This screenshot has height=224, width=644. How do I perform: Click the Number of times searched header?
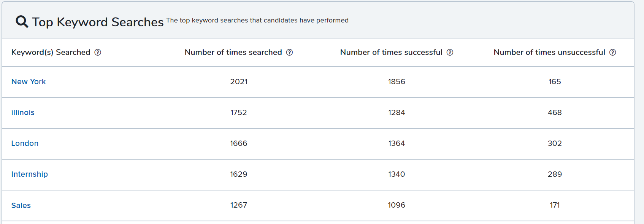[233, 52]
